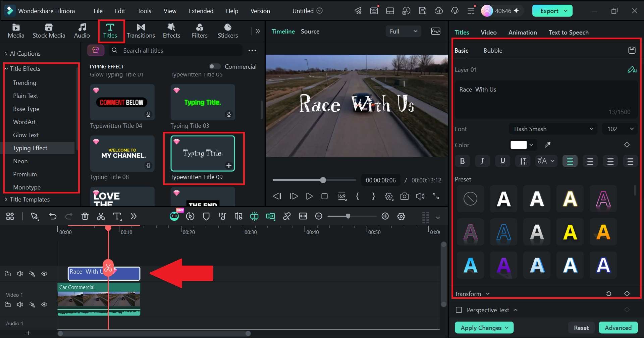Screen dimensions: 644x338
Task: Delete selected clip with trash icon
Action: (x=85, y=217)
